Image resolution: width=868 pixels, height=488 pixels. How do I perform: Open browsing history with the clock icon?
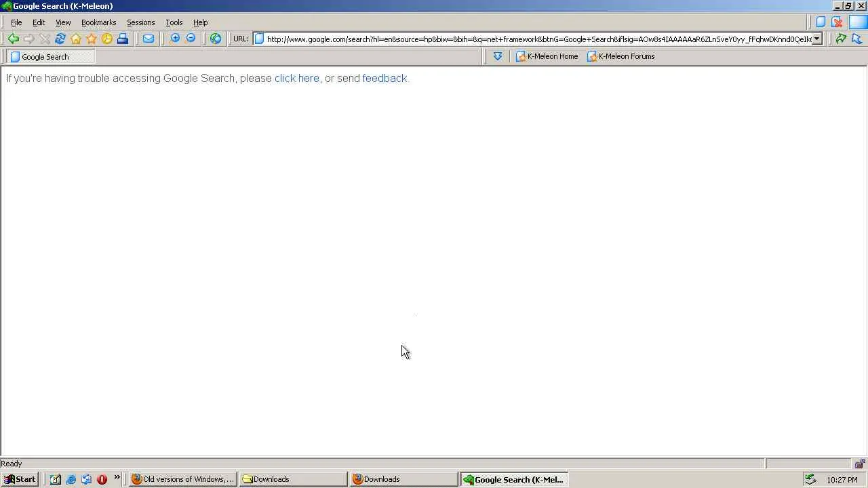(107, 39)
